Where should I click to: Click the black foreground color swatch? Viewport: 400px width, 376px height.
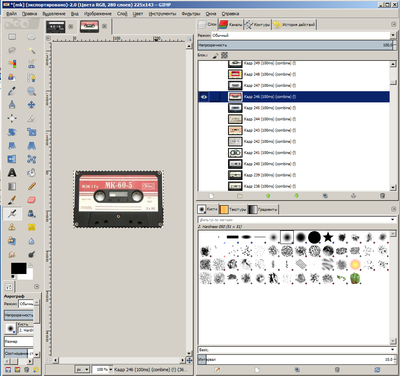18,268
